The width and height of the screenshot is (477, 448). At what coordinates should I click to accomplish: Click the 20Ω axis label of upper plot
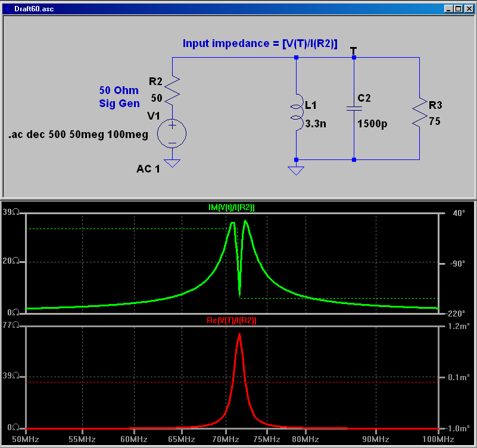coord(11,261)
